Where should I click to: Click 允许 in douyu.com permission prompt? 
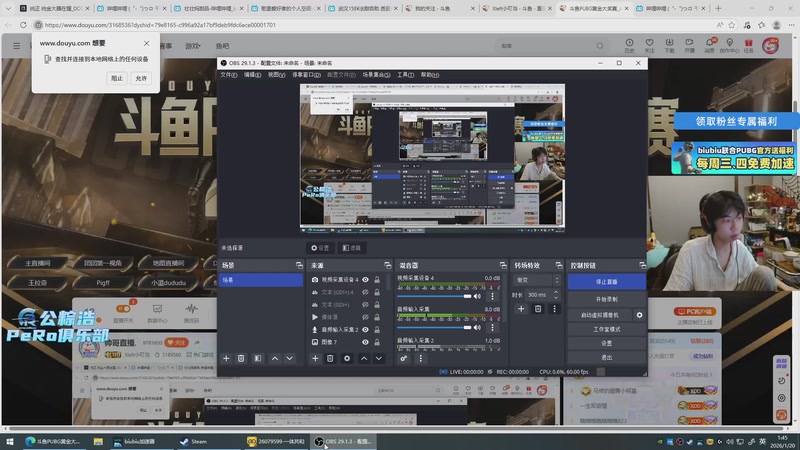tap(141, 78)
